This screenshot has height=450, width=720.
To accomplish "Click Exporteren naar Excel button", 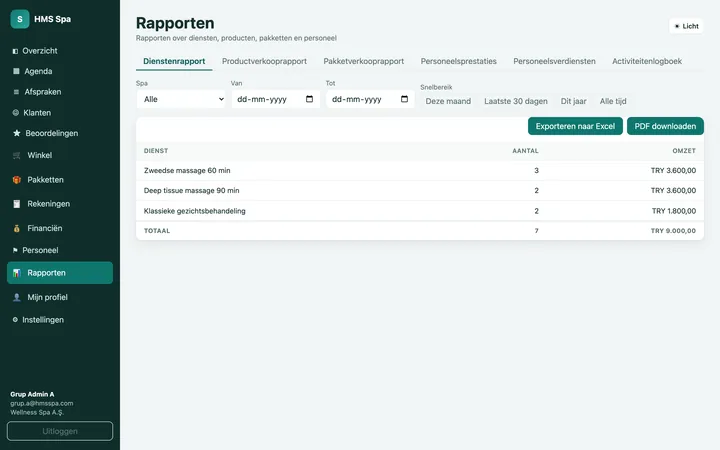I will 575,126.
